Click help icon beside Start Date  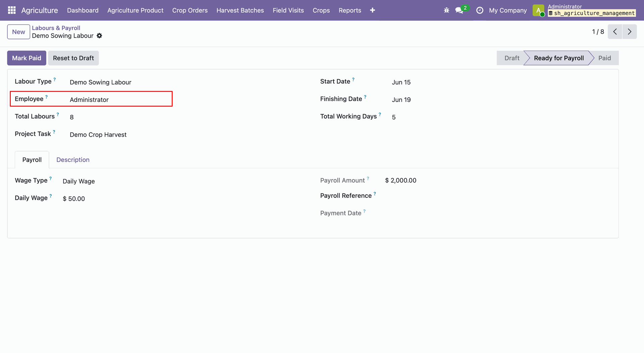point(353,79)
